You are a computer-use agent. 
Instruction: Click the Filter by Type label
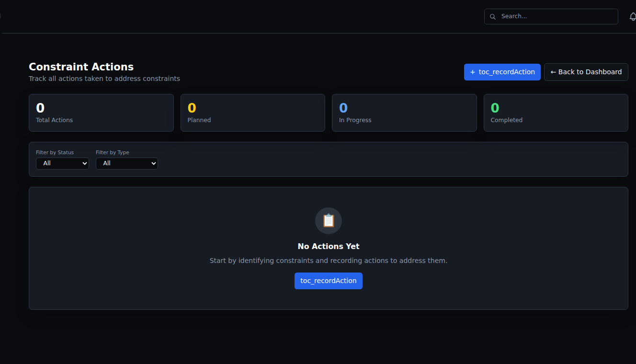click(113, 152)
